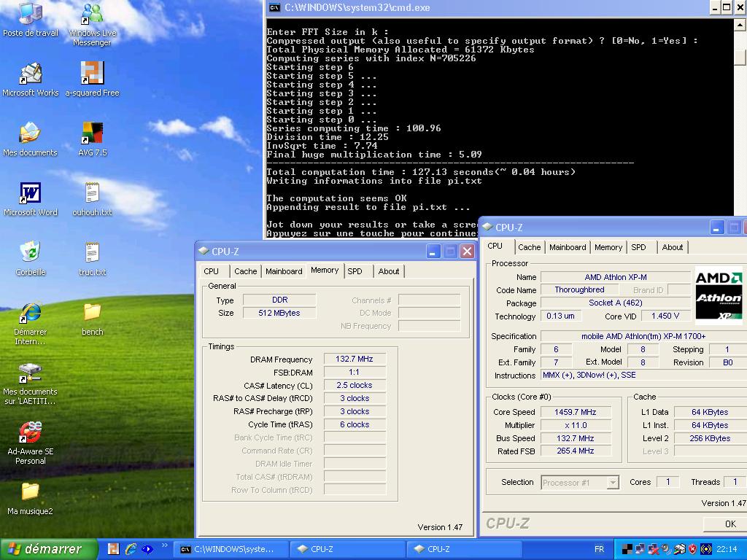This screenshot has width=747, height=560.
Task: Switch to first CPU-Z taskbar button
Action: tap(347, 549)
